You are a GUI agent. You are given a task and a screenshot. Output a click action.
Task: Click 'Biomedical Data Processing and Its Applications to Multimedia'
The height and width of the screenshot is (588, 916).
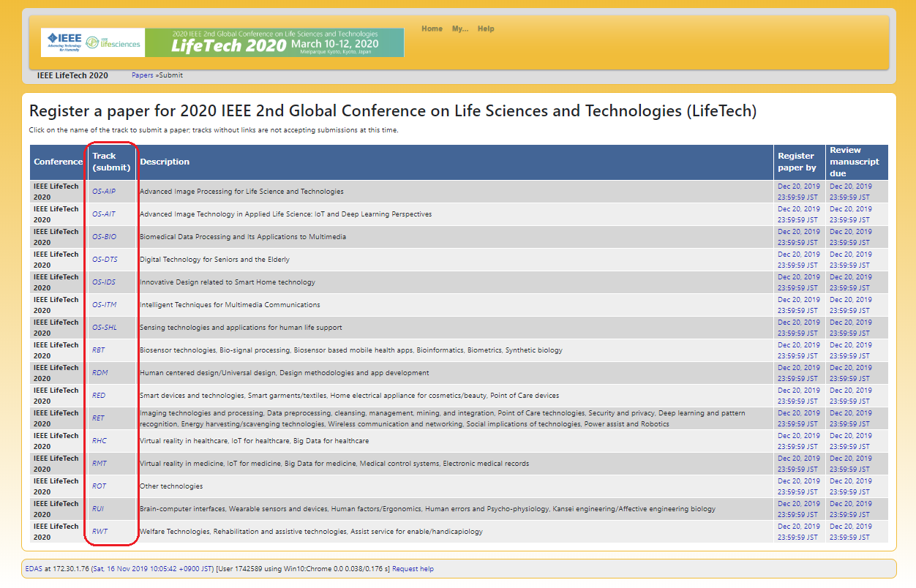pyautogui.click(x=243, y=237)
